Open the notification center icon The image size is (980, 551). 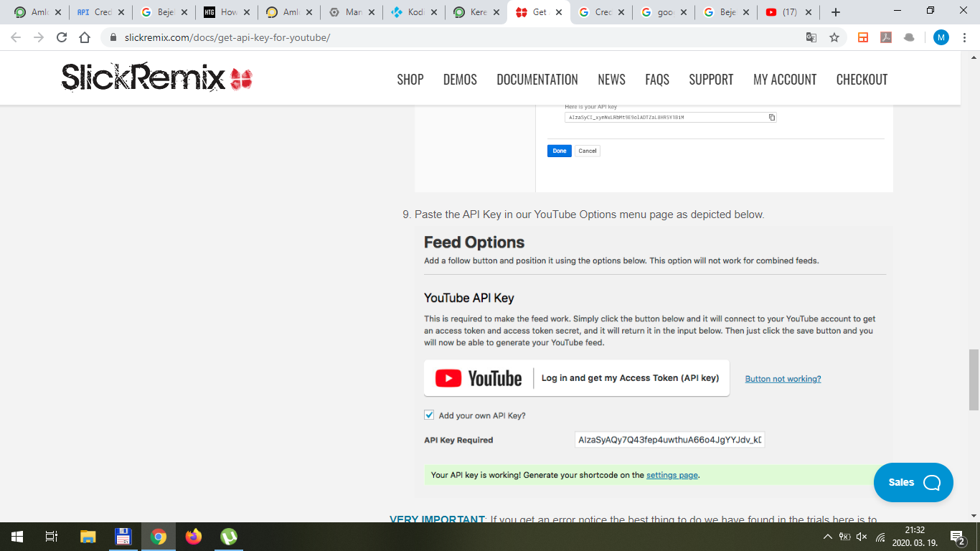pyautogui.click(x=957, y=537)
